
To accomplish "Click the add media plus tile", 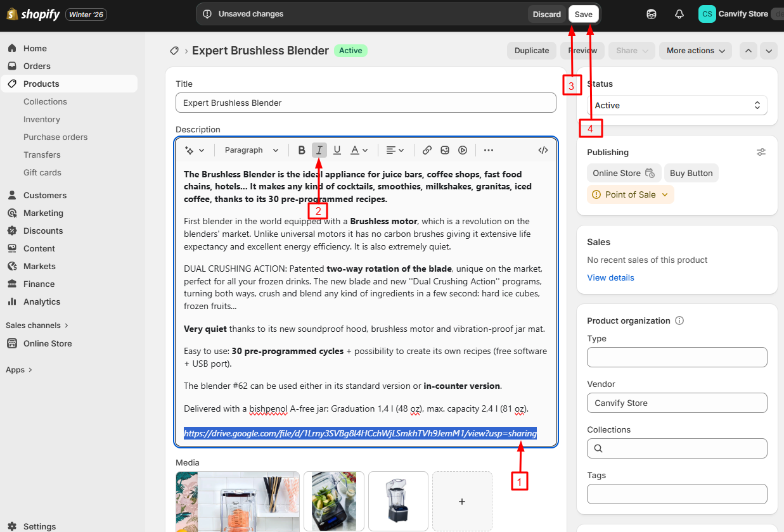I will (462, 501).
